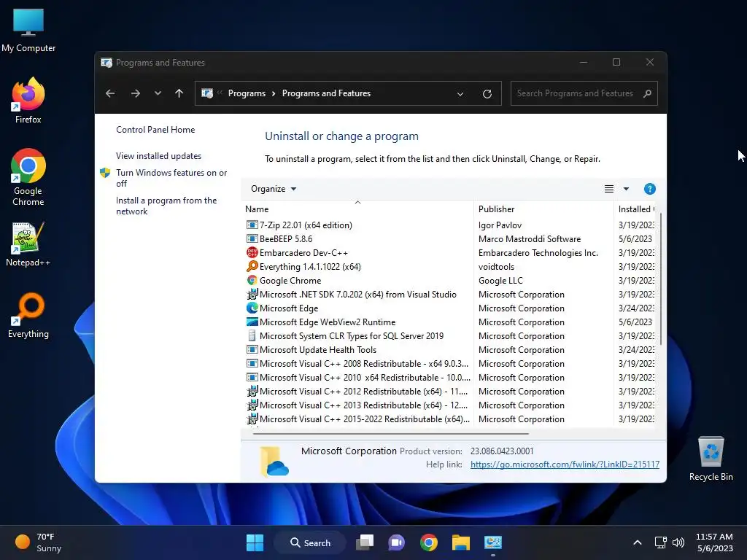This screenshot has height=560, width=747.
Task: Open recent locations chevron dropdown
Action: 158,93
